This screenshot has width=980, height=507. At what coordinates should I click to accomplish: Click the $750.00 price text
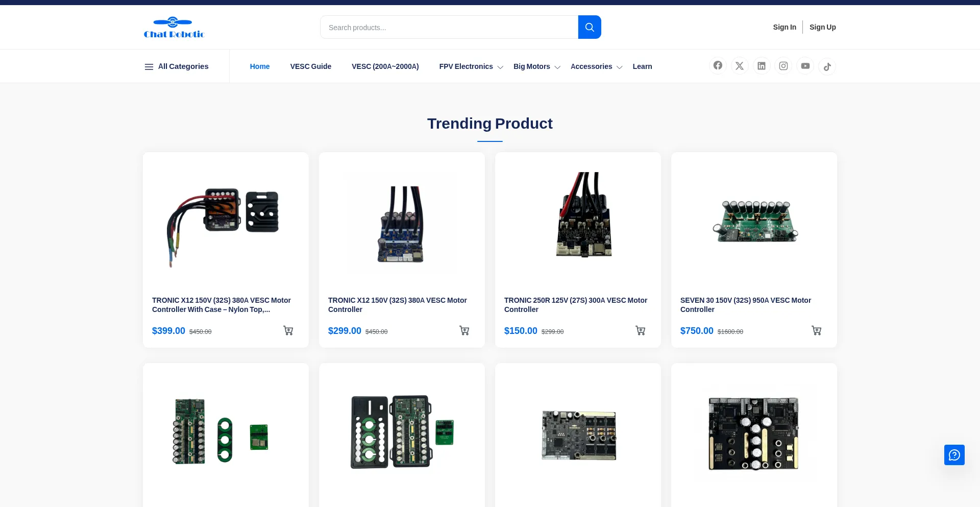697,331
